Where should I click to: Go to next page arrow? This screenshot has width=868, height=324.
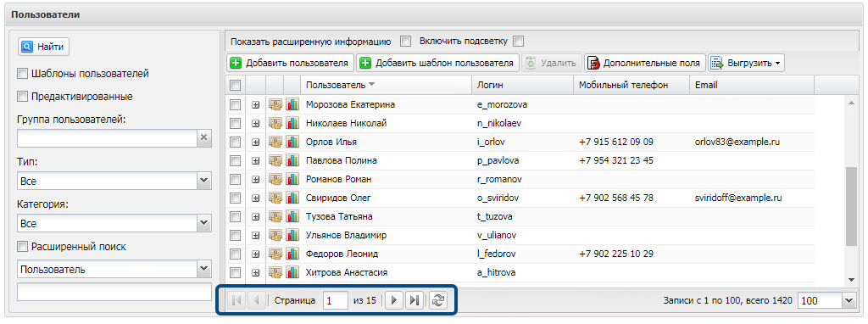point(393,300)
